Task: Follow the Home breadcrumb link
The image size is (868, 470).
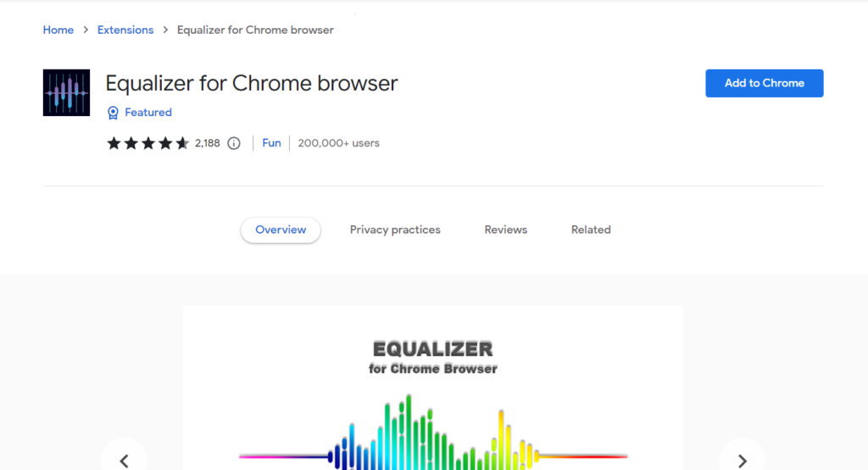Action: [x=58, y=30]
